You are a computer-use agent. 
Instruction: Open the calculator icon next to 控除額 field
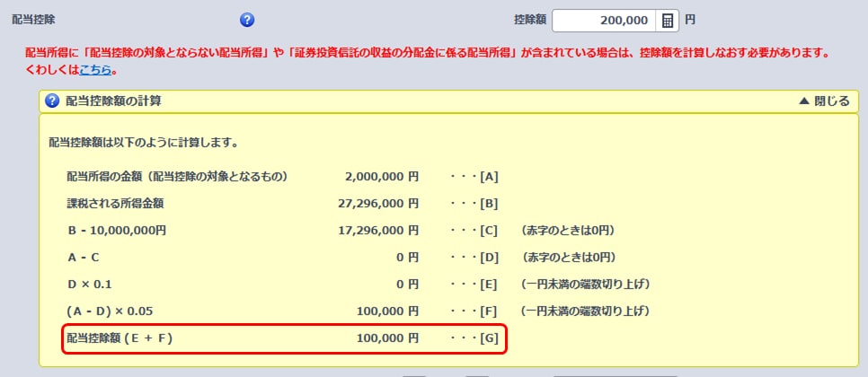tap(668, 20)
